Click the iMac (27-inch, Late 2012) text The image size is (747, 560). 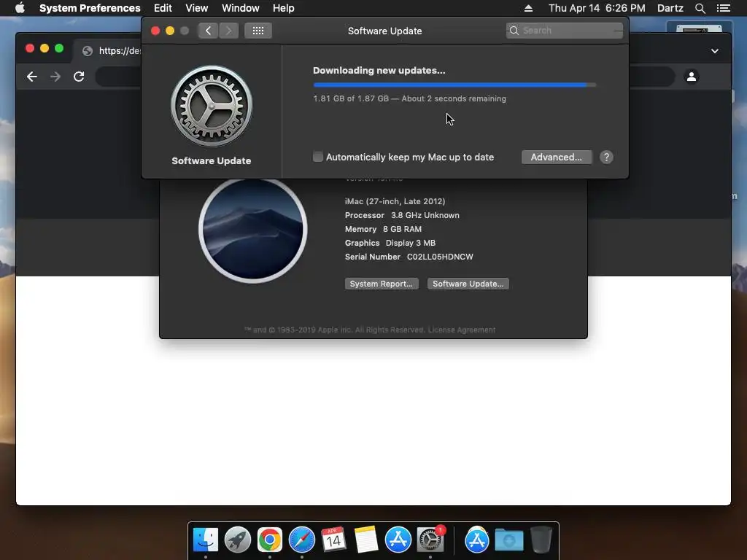click(x=395, y=201)
